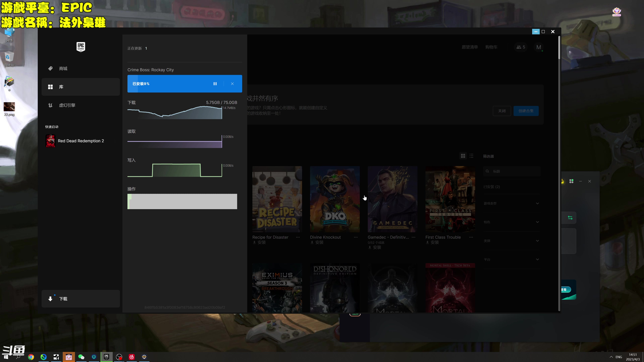This screenshot has width=644, height=362.
Task: Open more options for Recipe for Disaster
Action: pos(298,237)
